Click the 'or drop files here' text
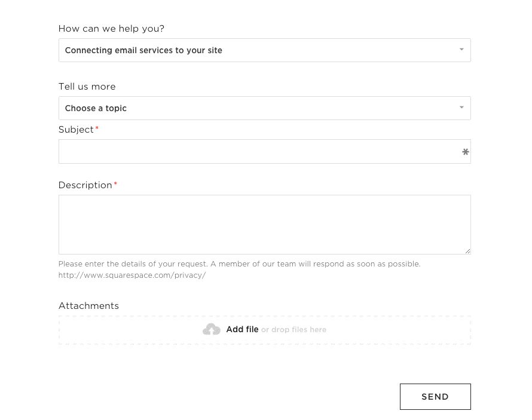 (293, 330)
